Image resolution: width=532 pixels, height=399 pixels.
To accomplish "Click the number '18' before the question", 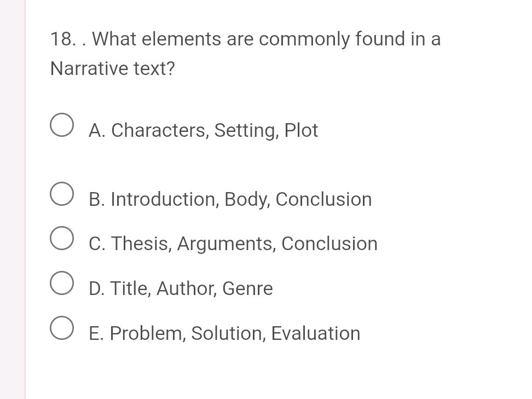I will coord(60,39).
